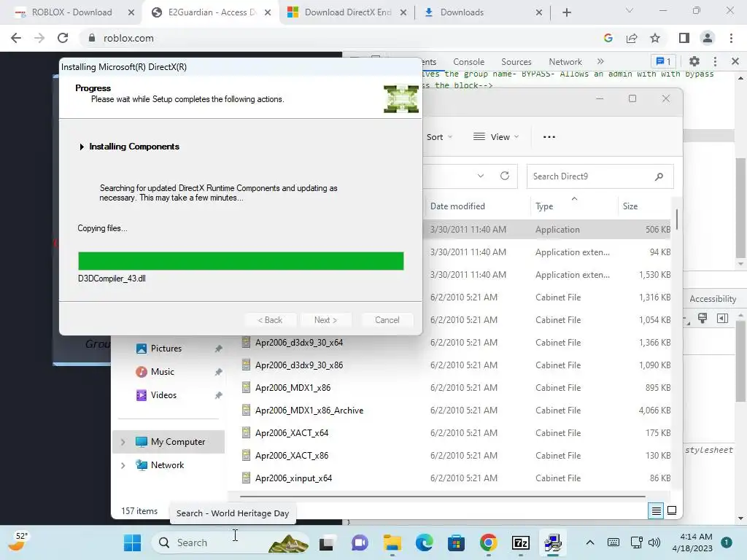Select file Apr2006_MDX1_x86
Viewport: 747px width, 560px height.
(293, 388)
